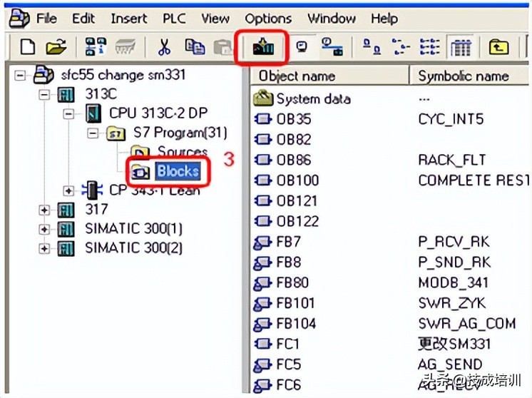Click the Accessible Nodes toolbar icon
The width and height of the screenshot is (532, 398).
[96, 46]
